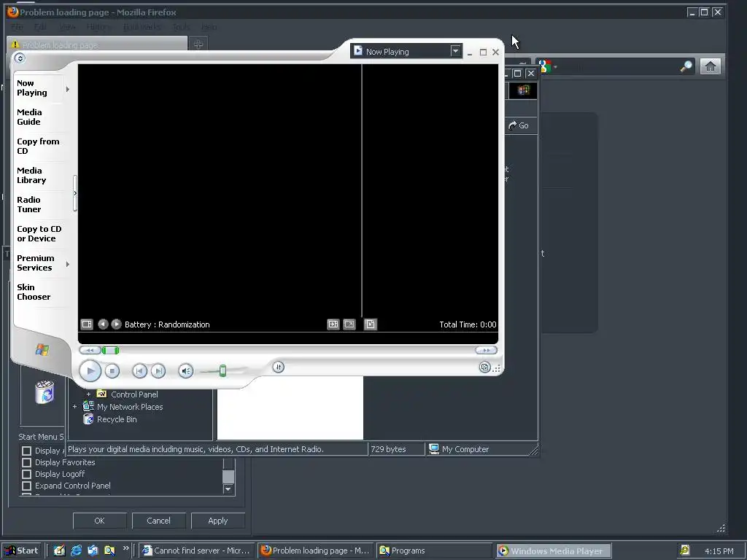
Task: Click the Recycle Bin desktop preview icon
Action: [x=44, y=392]
